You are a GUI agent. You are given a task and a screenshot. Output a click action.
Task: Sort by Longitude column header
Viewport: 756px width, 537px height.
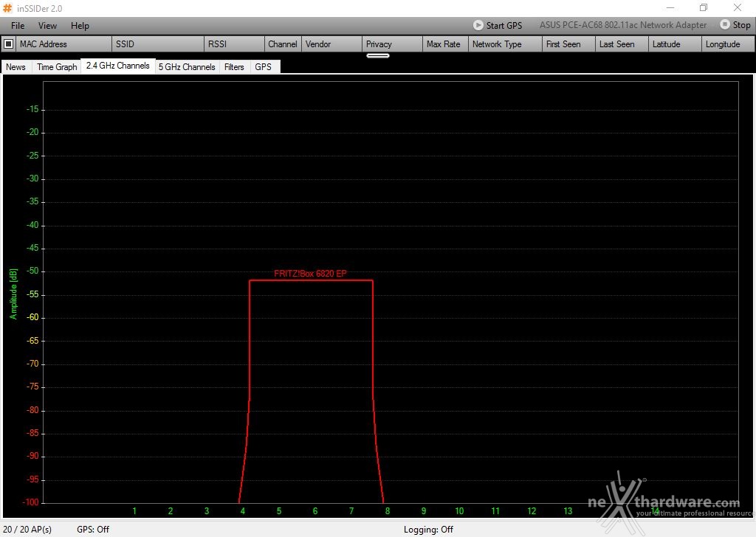pyautogui.click(x=727, y=44)
